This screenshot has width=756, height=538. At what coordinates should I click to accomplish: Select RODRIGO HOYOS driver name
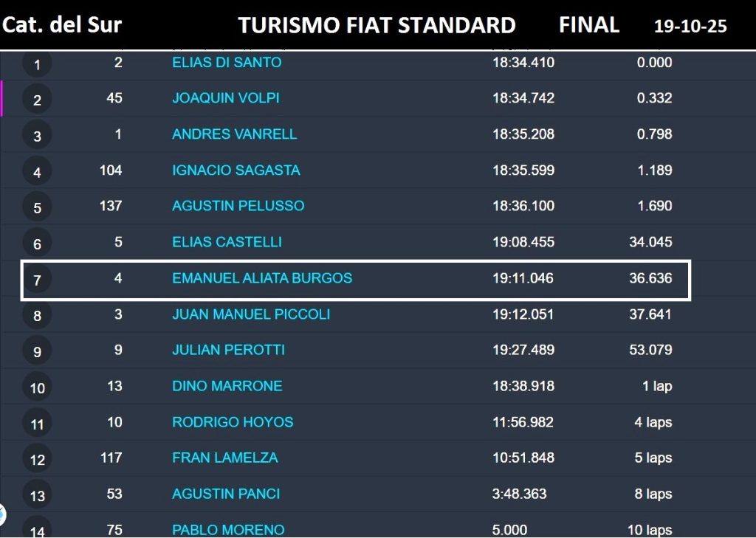(x=233, y=422)
